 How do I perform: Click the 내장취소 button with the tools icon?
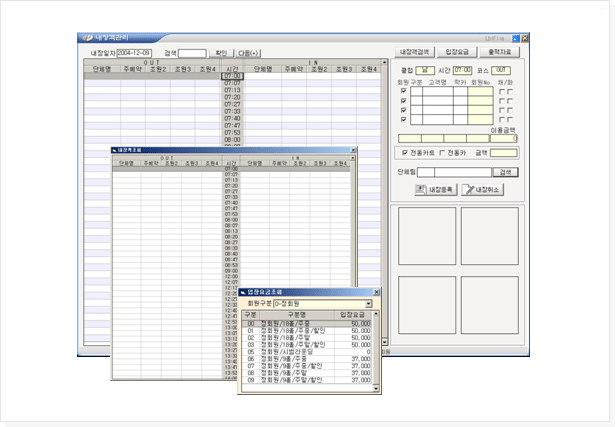click(484, 189)
